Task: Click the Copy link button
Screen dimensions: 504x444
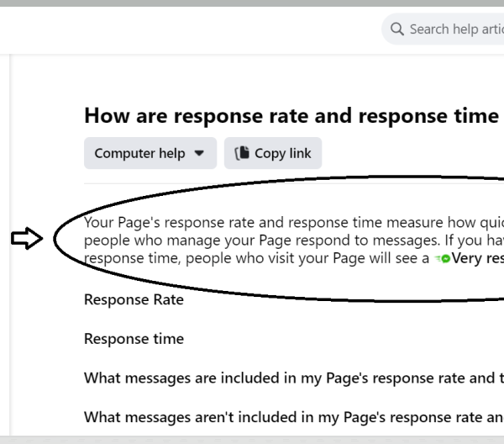Action: 273,153
